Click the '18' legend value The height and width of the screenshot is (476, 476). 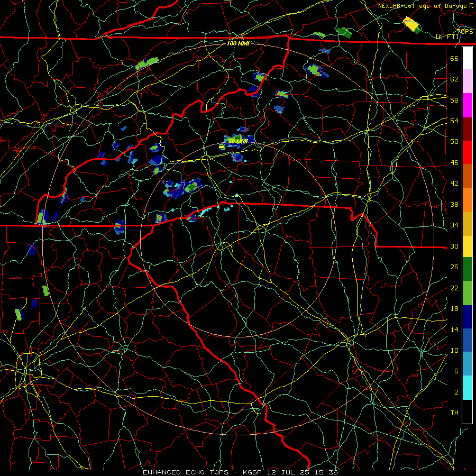[x=454, y=309]
